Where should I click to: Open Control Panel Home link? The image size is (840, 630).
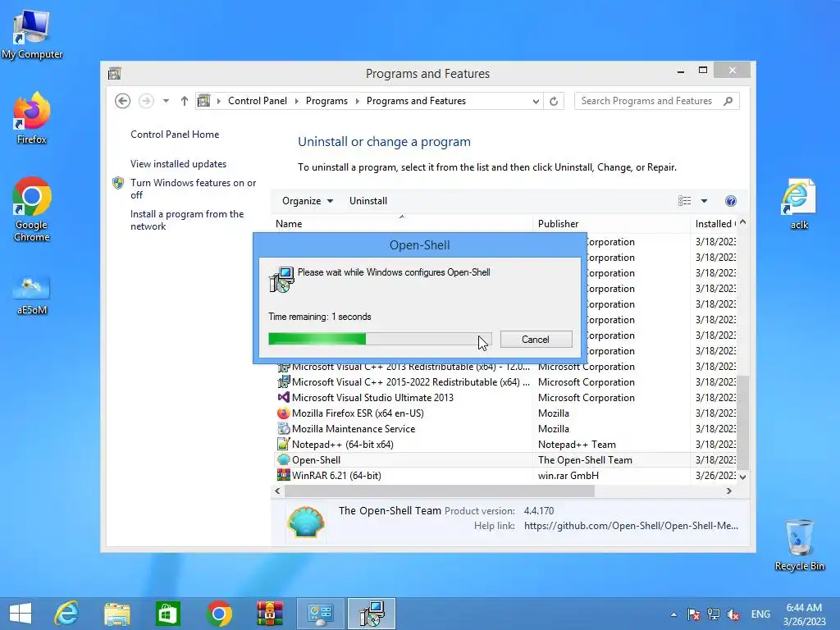(x=175, y=135)
